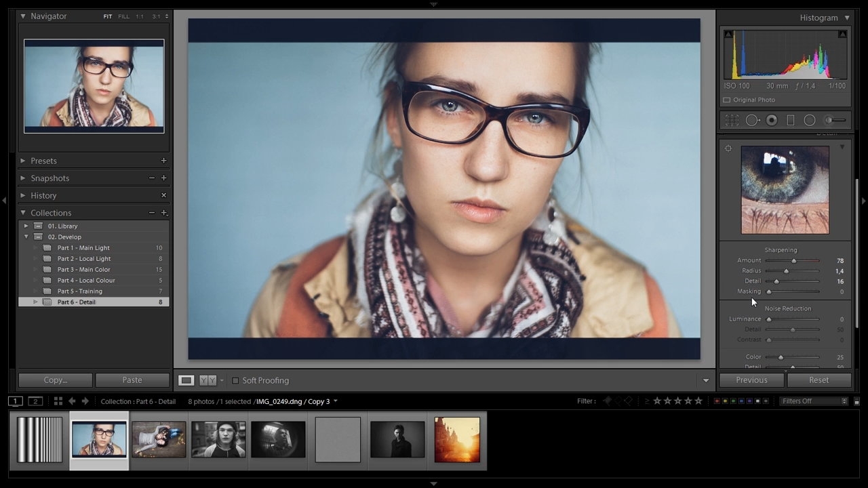Filter photos by flagged status
Viewport: 868px width, 488px height.
pos(608,401)
